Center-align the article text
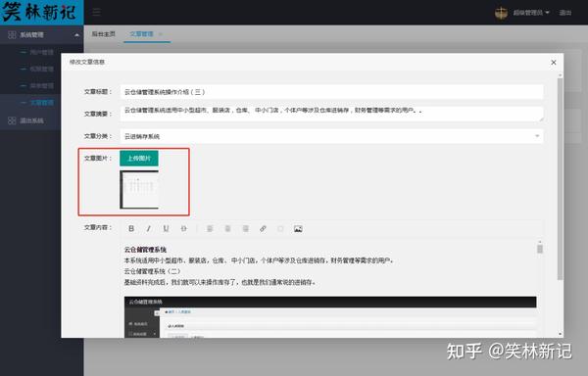The width and height of the screenshot is (588, 376). tap(227, 228)
